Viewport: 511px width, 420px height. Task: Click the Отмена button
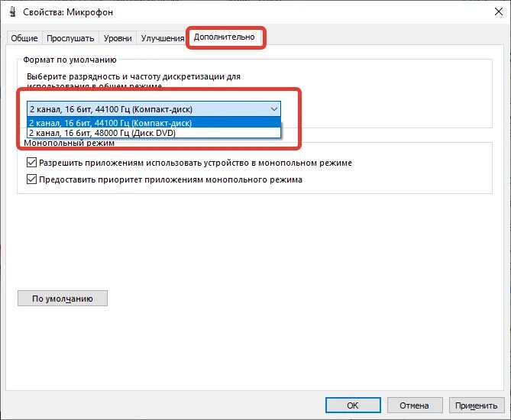415,405
